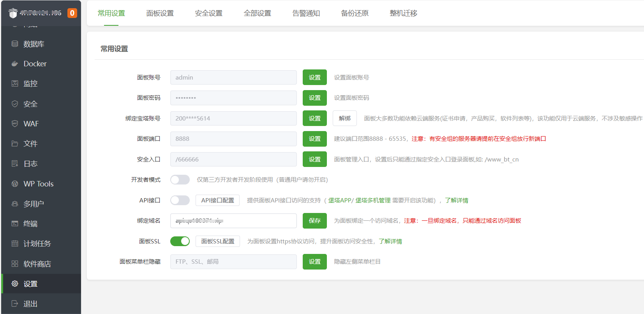The height and width of the screenshot is (314, 644).
Task: Open the Files folder icon
Action: point(15,144)
